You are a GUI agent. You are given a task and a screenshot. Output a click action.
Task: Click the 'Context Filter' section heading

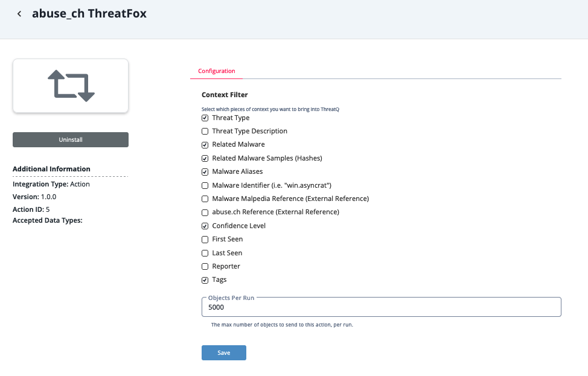[x=225, y=95]
